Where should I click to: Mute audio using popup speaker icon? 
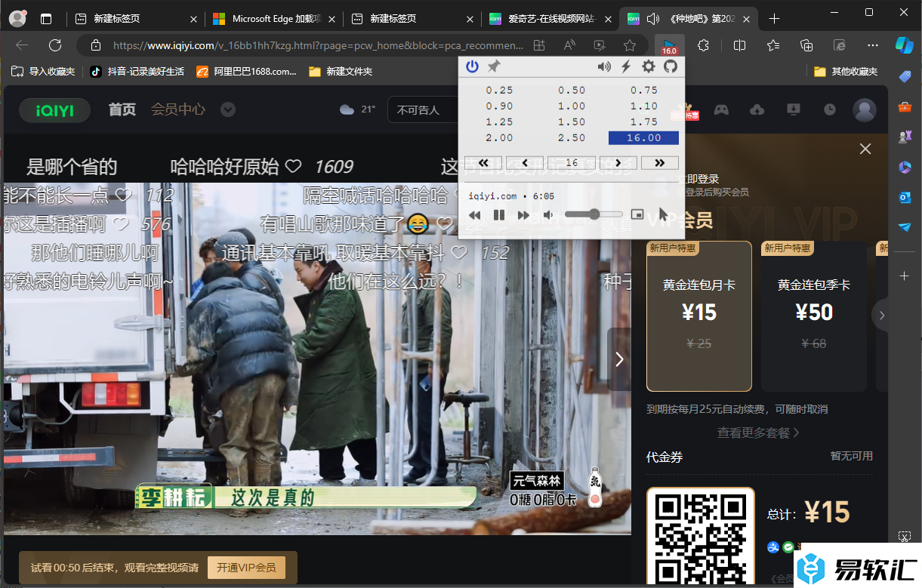[548, 215]
